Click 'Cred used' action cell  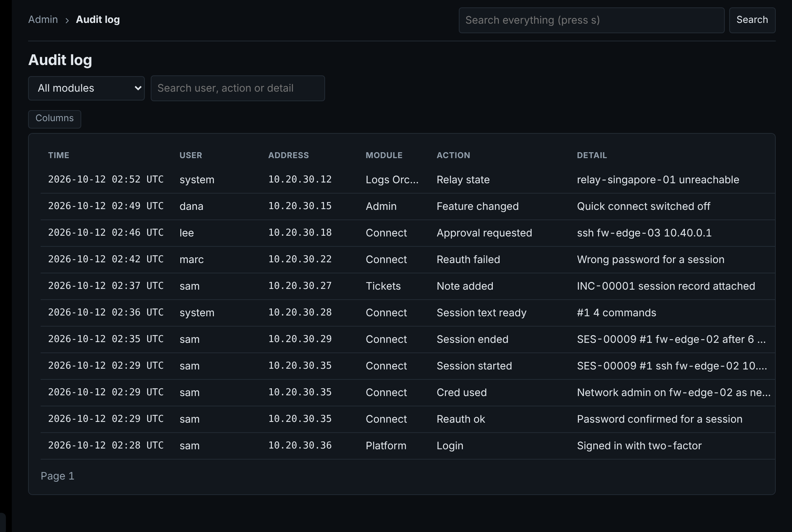[x=462, y=392]
